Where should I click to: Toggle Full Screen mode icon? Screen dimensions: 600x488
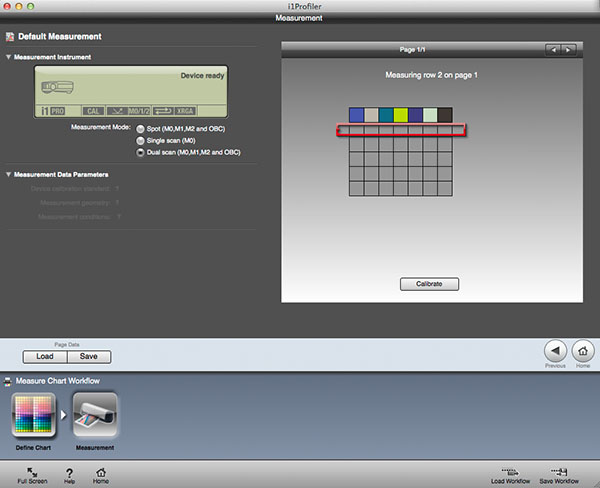click(x=32, y=472)
